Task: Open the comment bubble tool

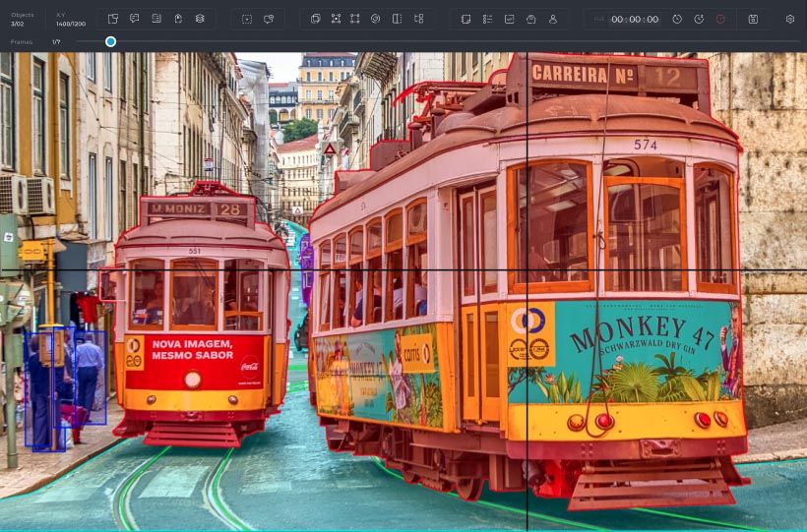Action: point(134,19)
